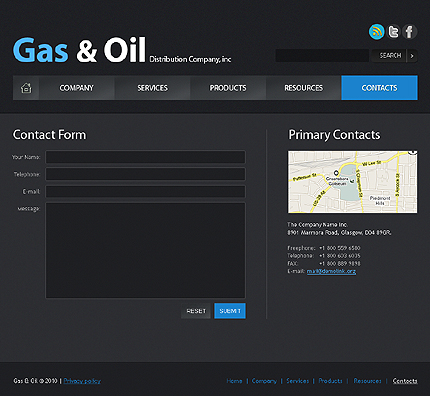The width and height of the screenshot is (430, 396).
Task: Open the Products menu item
Action: [x=228, y=88]
